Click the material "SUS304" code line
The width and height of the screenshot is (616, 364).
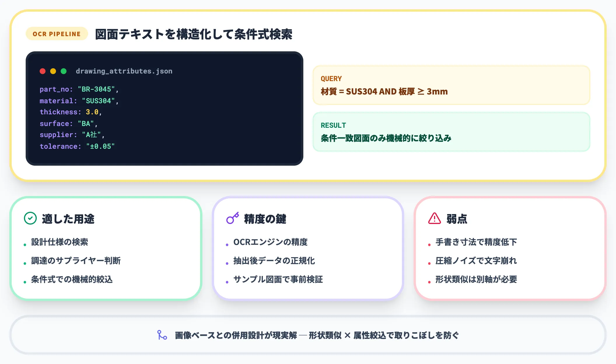click(79, 101)
